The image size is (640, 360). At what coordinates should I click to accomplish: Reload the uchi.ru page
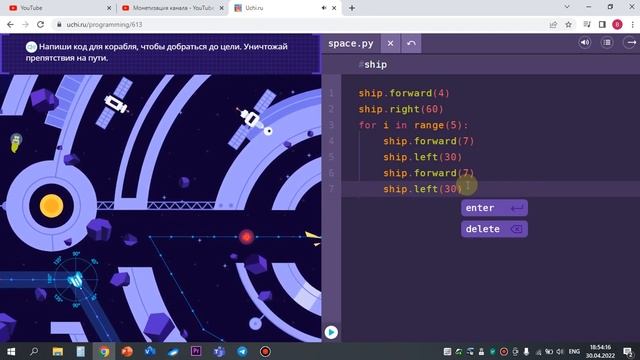tap(40, 24)
